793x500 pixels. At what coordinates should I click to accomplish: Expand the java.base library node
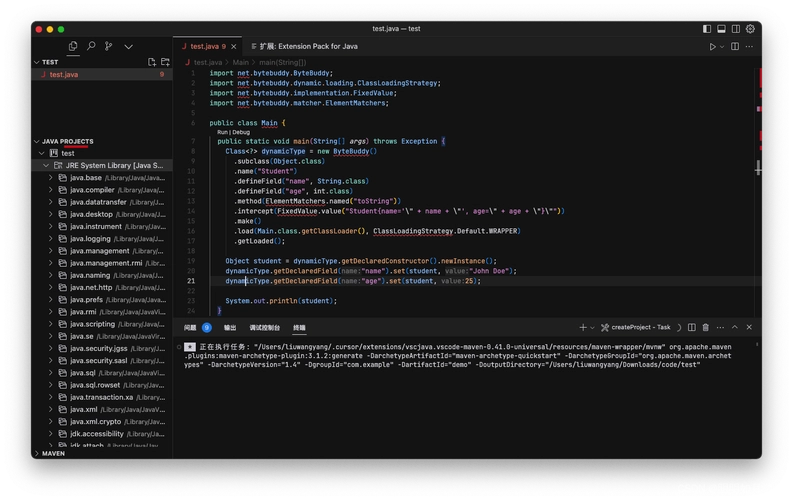coord(49,177)
